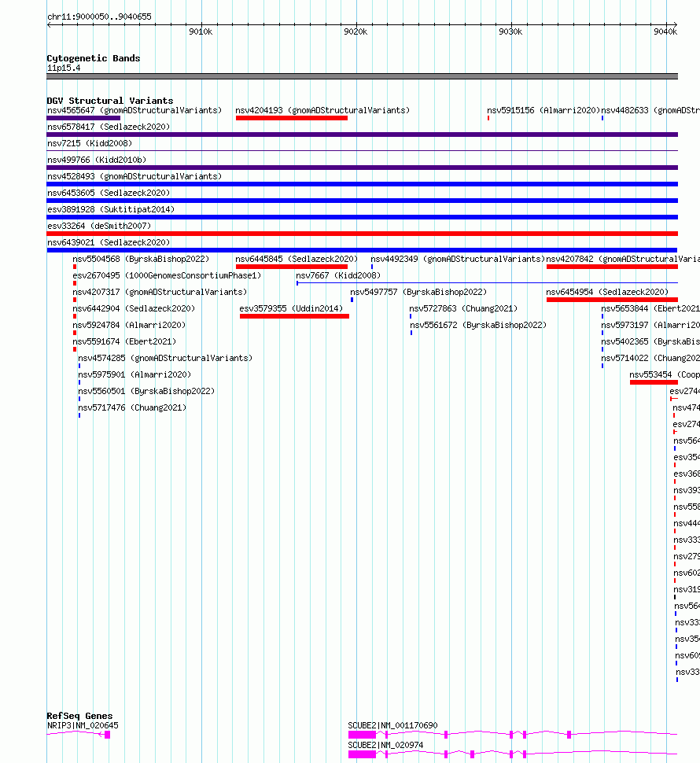Open variant nsv5402365 label
The width and height of the screenshot is (700, 763).
click(650, 342)
